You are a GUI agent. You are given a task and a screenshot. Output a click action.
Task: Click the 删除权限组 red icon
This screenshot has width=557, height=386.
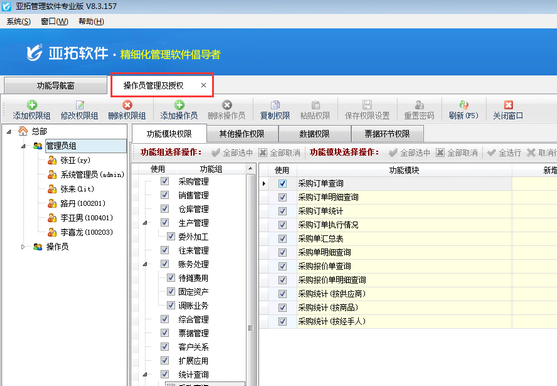(x=127, y=105)
